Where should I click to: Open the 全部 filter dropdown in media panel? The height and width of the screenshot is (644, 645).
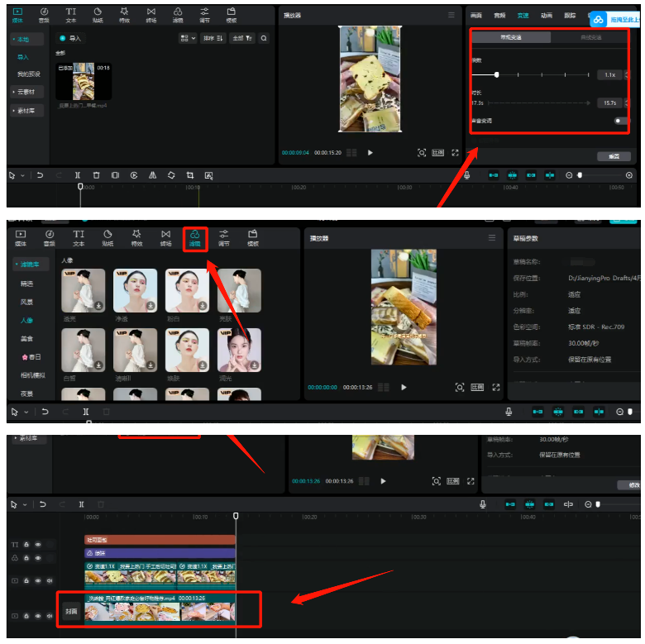(241, 38)
